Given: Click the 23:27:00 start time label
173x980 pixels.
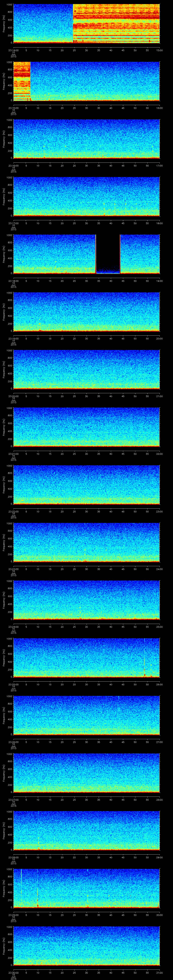Looking at the screenshot, I should (x=13, y=800).
